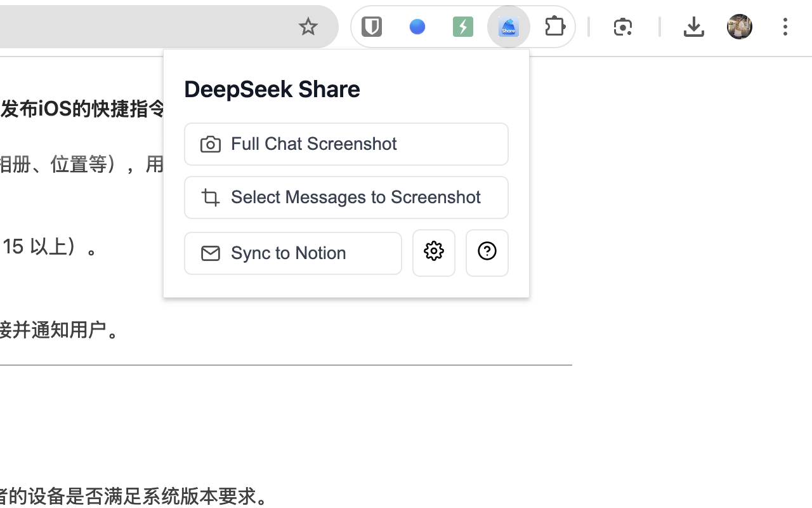Open the Extensions puzzle piece menu
This screenshot has height=508, width=812.
(554, 27)
